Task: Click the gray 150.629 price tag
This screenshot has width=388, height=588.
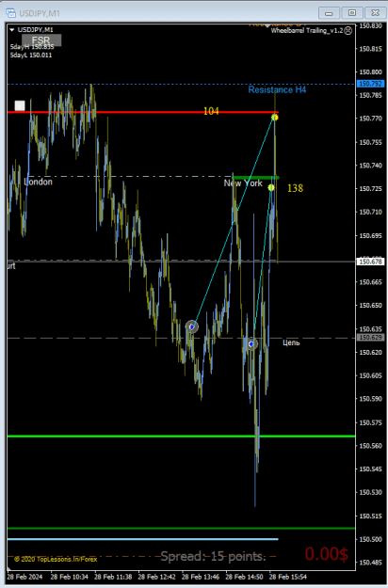Action: coord(370,338)
